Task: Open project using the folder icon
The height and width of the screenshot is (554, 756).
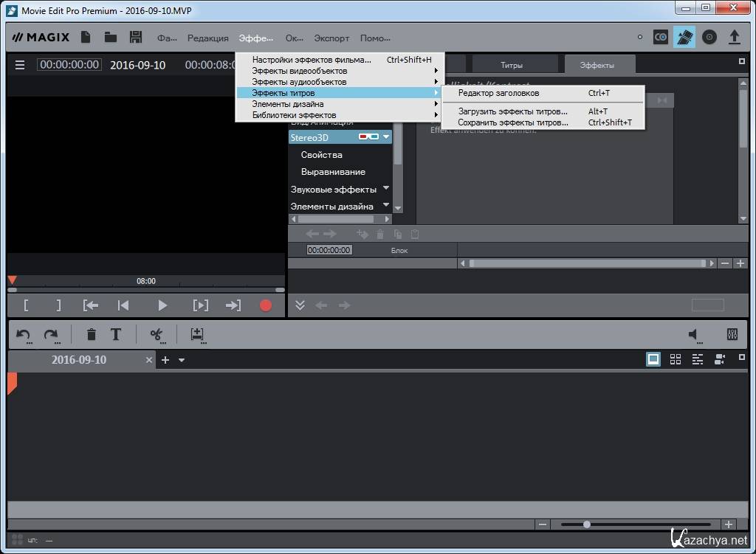Action: [111, 37]
